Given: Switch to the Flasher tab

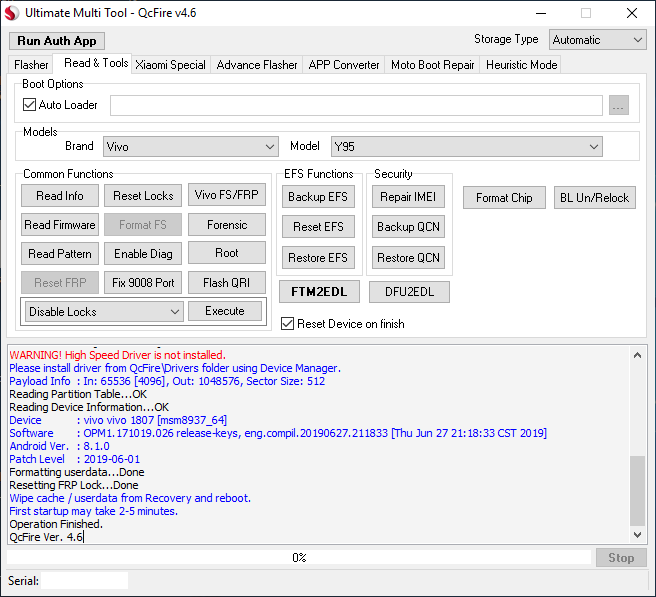Looking at the screenshot, I should tap(31, 65).
